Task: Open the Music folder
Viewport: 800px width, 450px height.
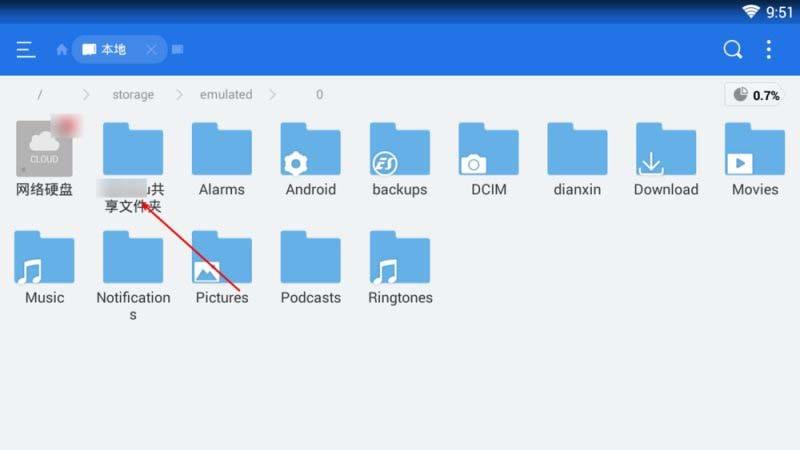Action: pos(44,258)
